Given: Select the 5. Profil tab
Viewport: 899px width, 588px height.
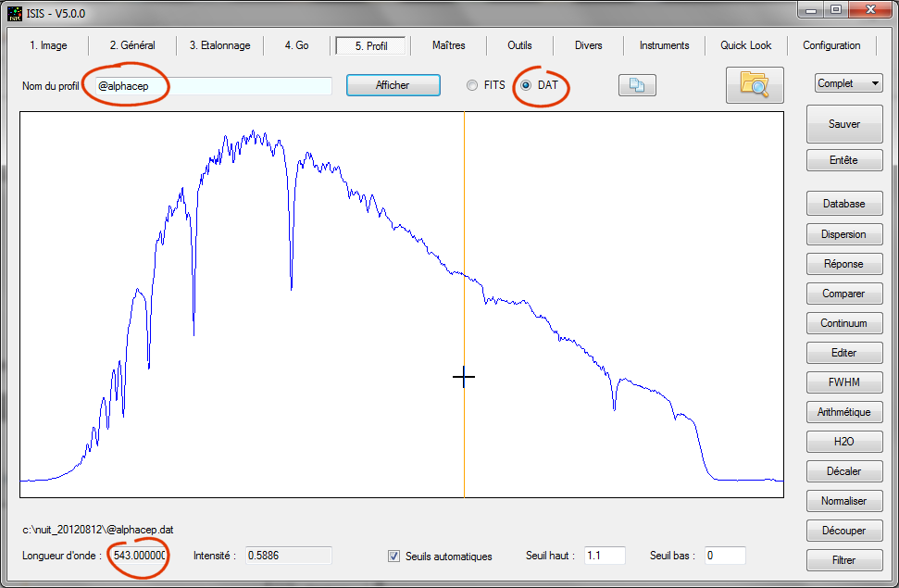Looking at the screenshot, I should [371, 46].
